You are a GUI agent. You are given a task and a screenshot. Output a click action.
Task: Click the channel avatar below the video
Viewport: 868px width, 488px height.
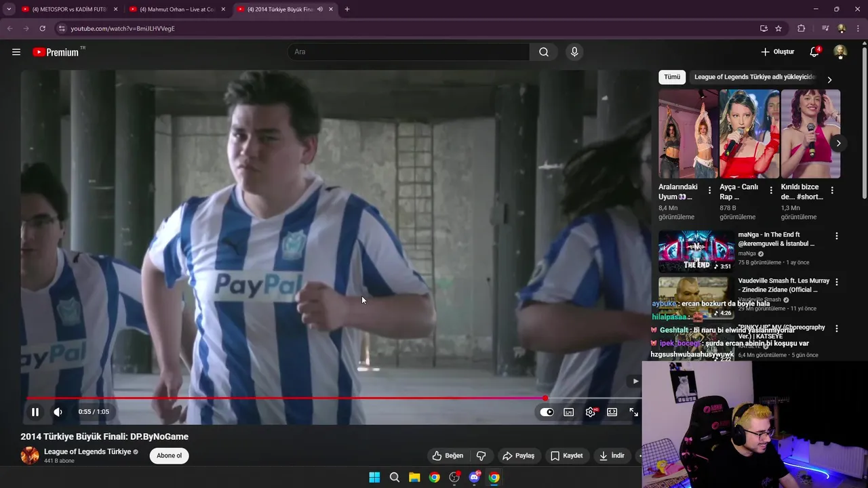tap(30, 455)
